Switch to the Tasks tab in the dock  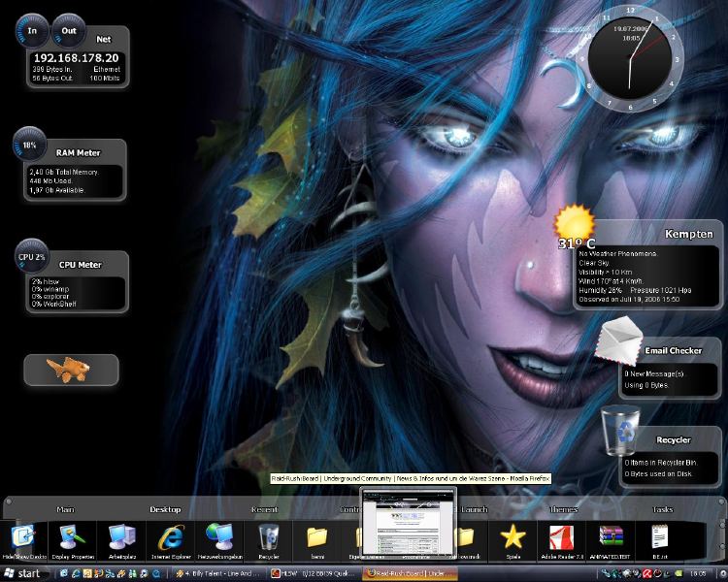[662, 509]
